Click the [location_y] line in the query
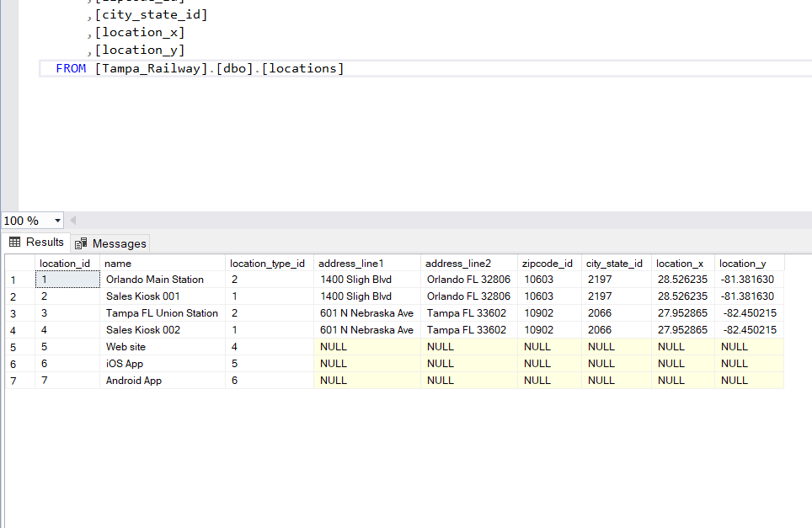The height and width of the screenshot is (528, 812). 136,50
